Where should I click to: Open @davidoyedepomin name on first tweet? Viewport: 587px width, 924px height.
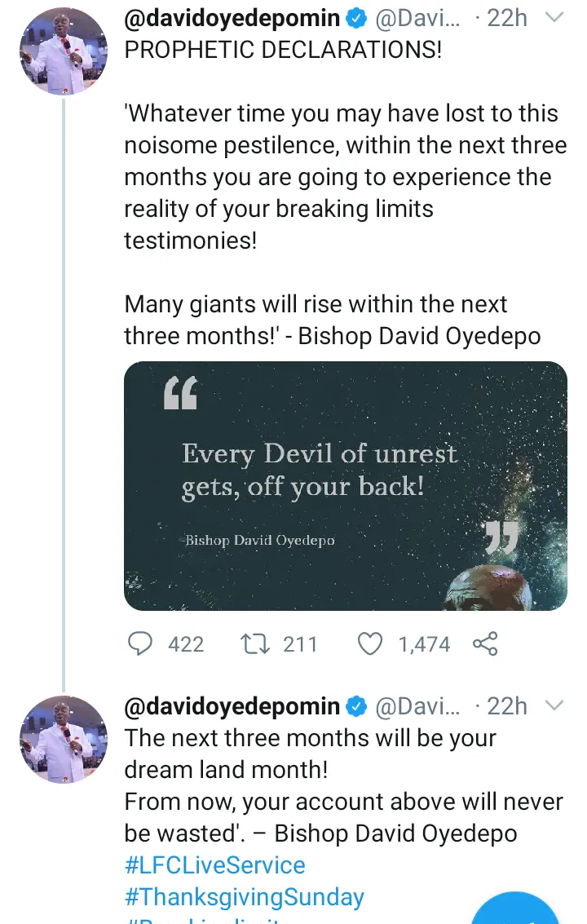click(x=232, y=17)
